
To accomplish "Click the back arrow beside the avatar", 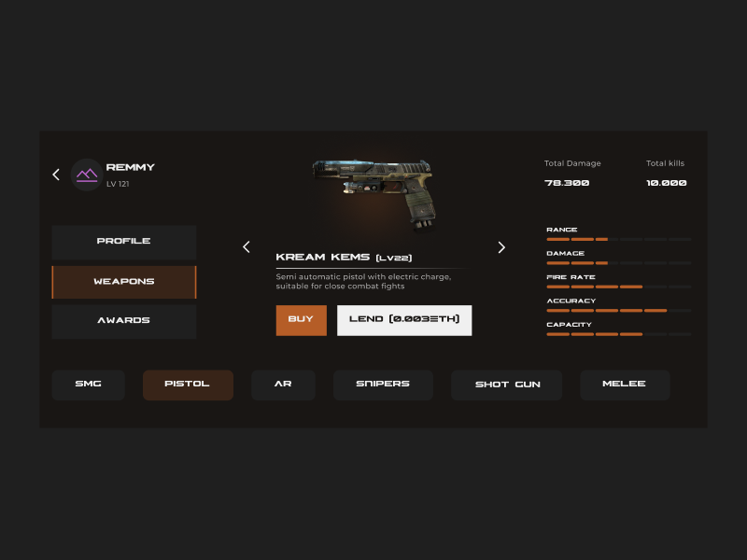I will pos(55,175).
